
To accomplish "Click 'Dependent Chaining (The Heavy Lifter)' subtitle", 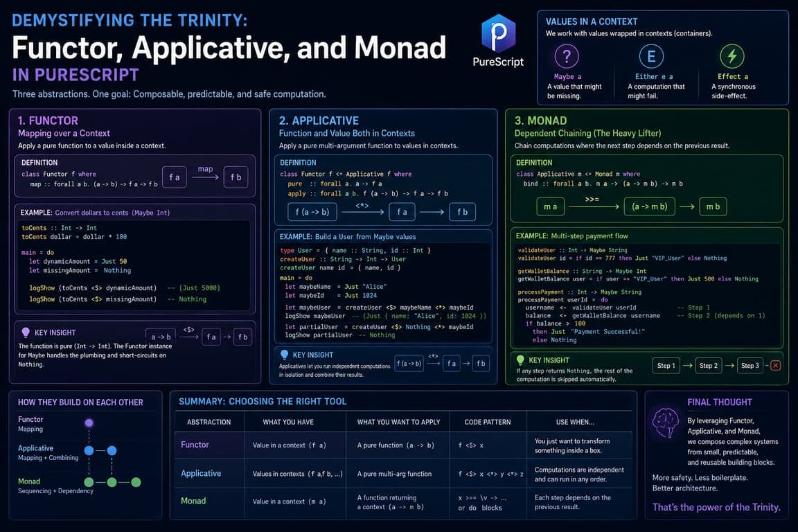I will (x=588, y=134).
